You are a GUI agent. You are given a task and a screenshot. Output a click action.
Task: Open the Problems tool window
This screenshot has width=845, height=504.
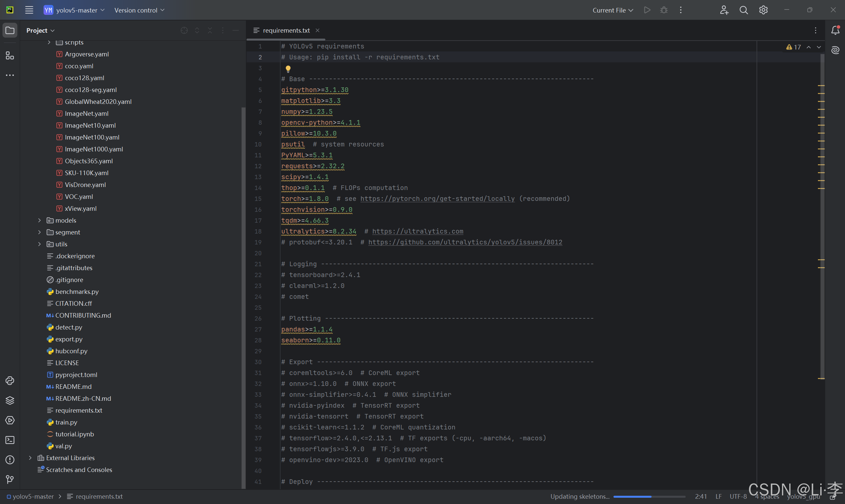10,460
